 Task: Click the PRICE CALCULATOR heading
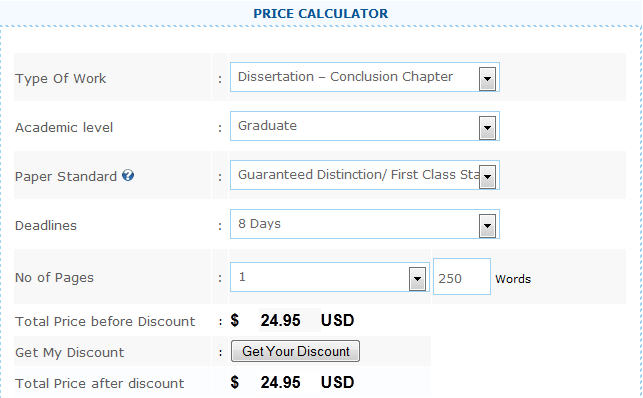(x=321, y=14)
